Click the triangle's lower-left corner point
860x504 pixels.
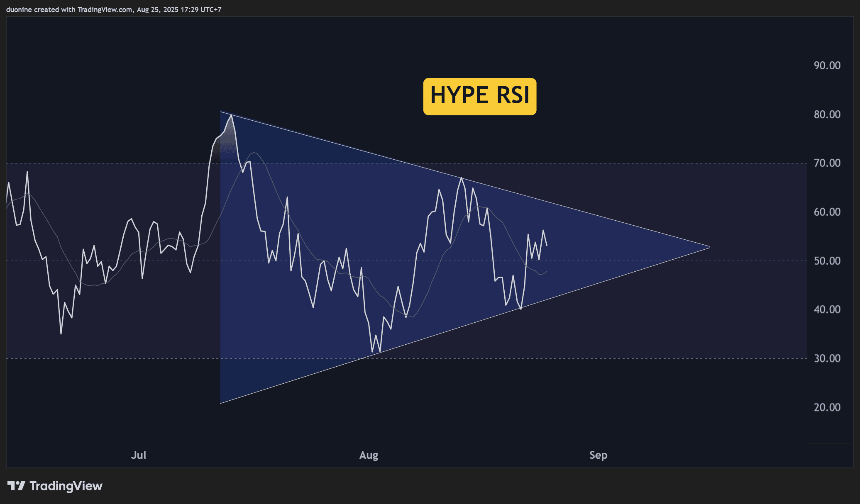click(x=220, y=403)
